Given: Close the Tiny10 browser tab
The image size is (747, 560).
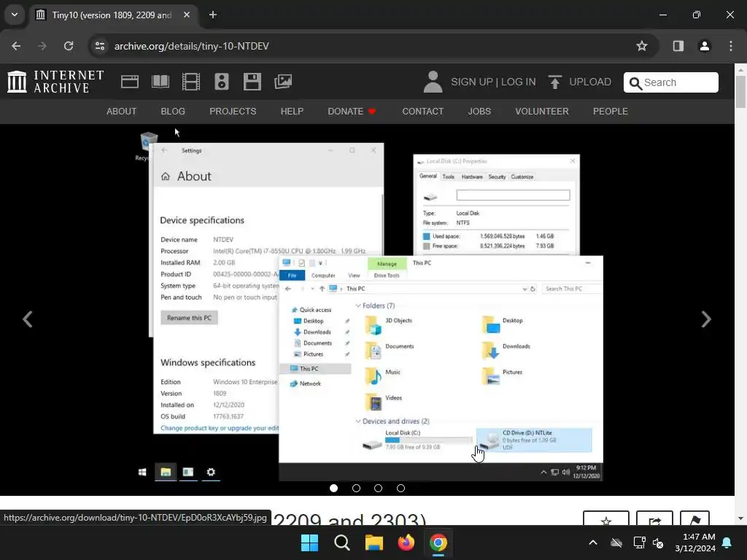Looking at the screenshot, I should tap(187, 15).
